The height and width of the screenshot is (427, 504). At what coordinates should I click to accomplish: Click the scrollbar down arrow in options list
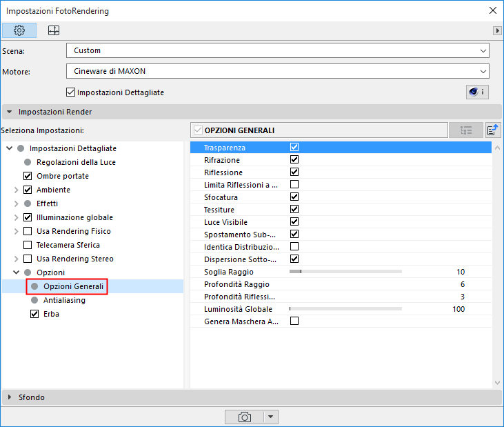497,383
